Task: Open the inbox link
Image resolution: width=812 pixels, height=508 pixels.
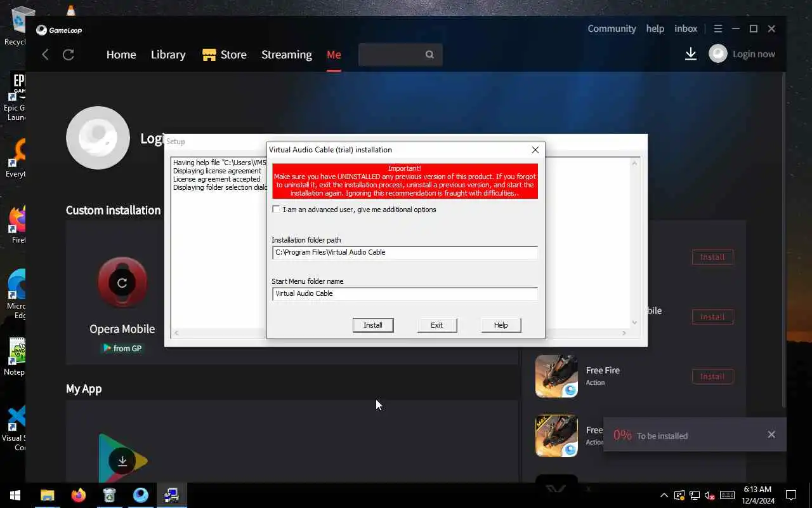Action: pos(686,29)
